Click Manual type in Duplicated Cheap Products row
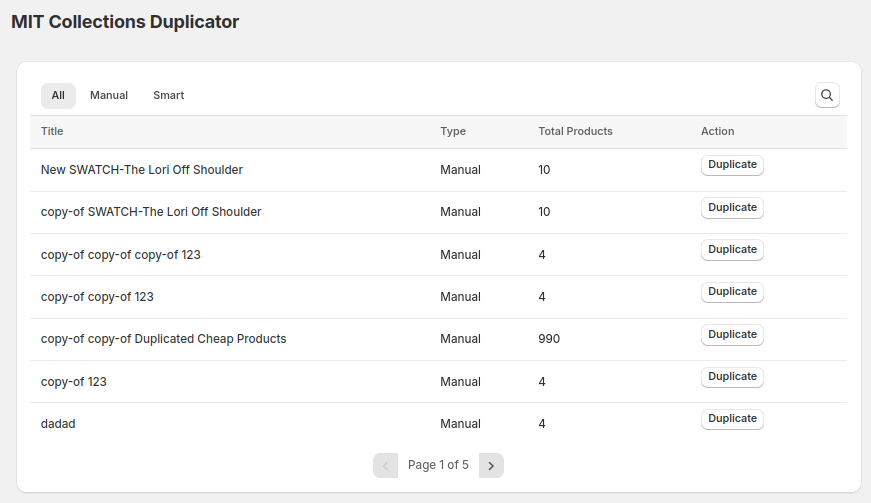Viewport: 871px width, 503px height. pos(460,339)
